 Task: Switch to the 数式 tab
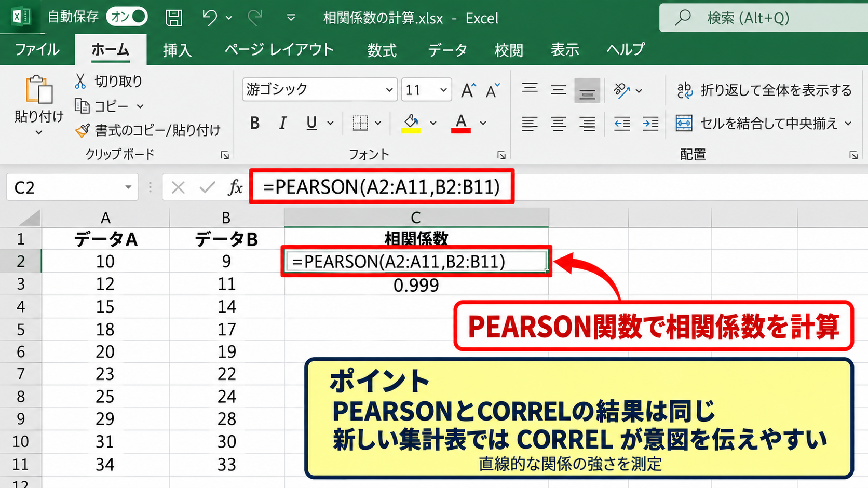382,50
